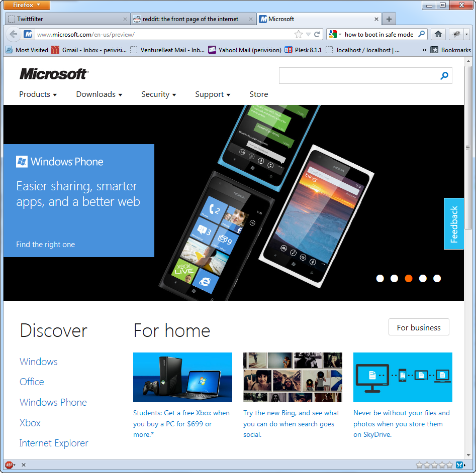Open the Feedback side tab
Screen dimensions: 476x473
pos(454,224)
